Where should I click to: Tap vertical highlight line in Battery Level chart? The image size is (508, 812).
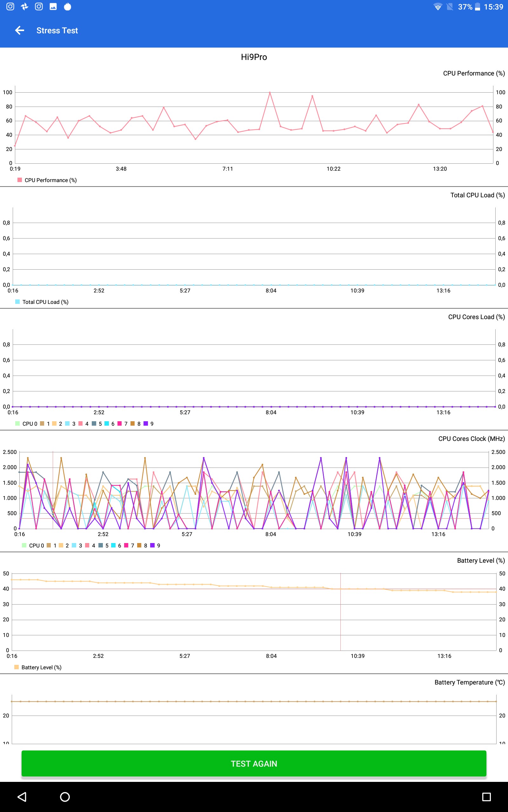click(x=340, y=611)
